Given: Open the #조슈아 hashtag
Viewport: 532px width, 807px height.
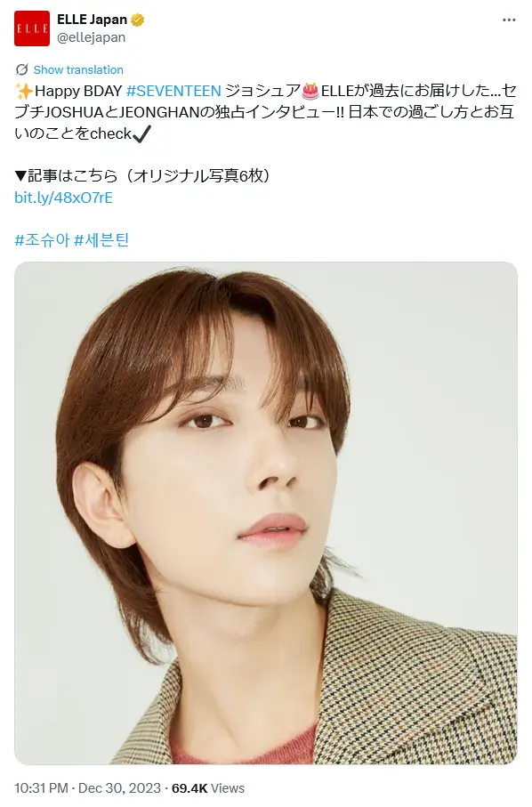Looking at the screenshot, I should click(x=42, y=240).
